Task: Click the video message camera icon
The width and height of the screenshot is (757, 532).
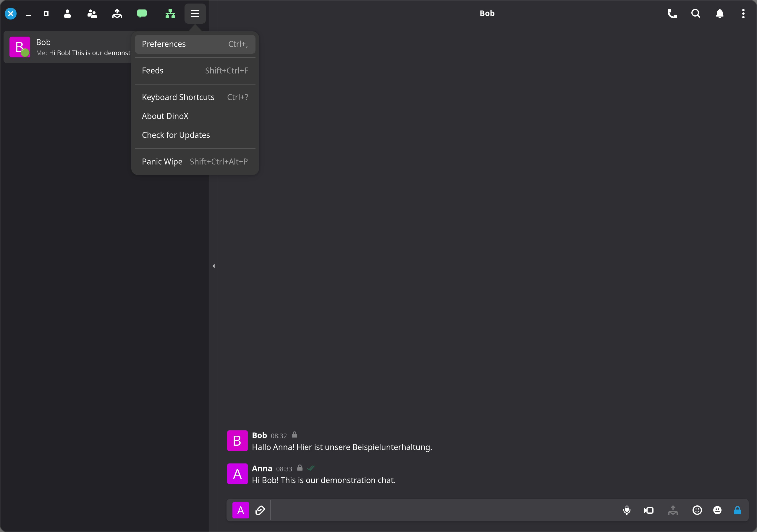Action: point(648,510)
